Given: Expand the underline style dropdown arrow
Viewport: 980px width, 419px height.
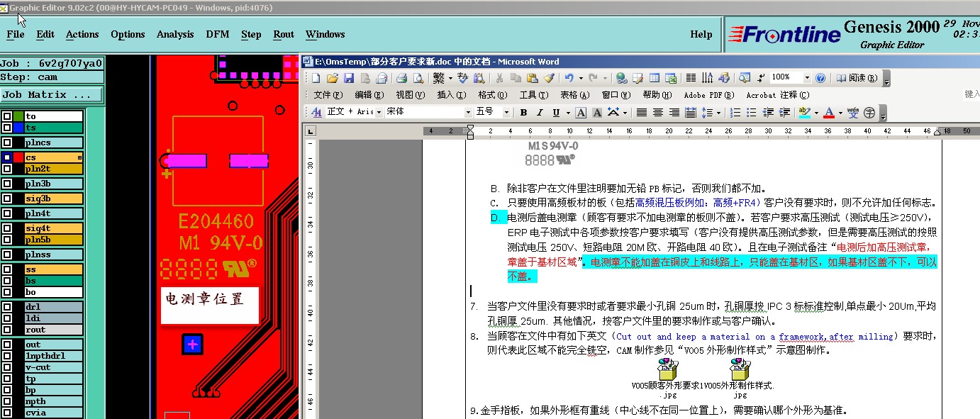Looking at the screenshot, I should 568,112.
